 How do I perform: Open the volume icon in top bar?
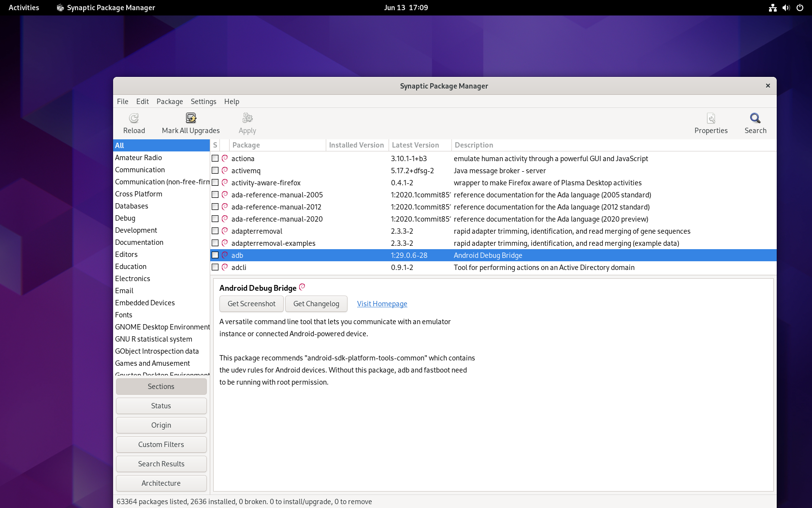coord(786,8)
